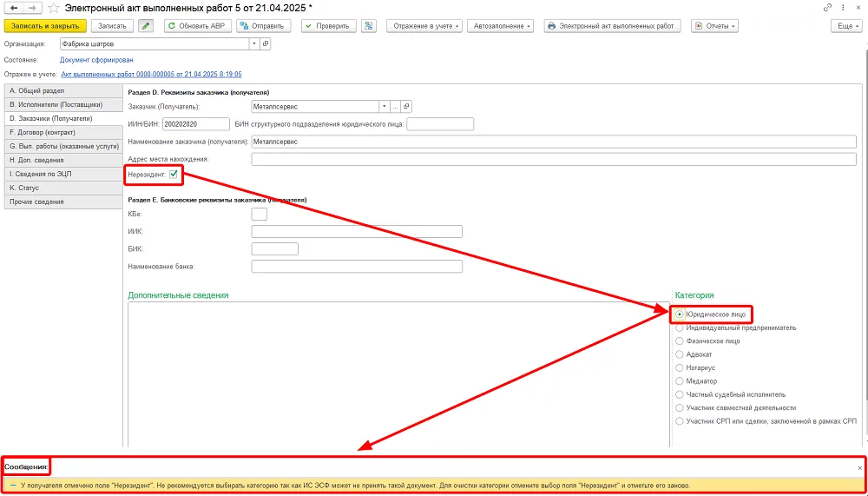868x496 pixels.
Task: Switch to I. Сведения по ЭЦП tab
Action: click(63, 174)
